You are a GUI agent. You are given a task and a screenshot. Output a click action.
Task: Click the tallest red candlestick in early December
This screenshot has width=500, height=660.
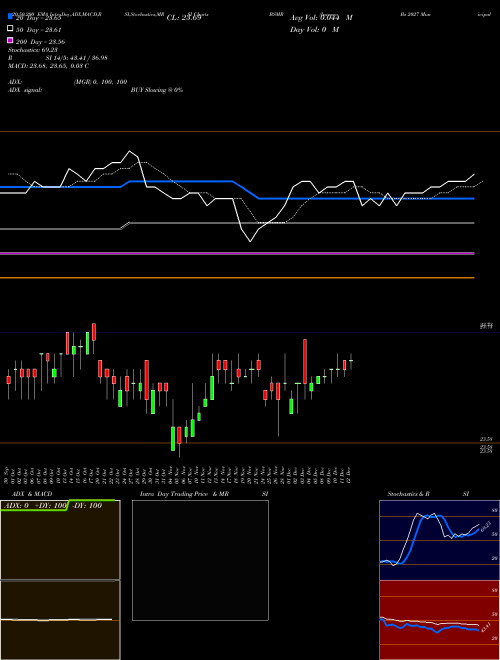point(305,361)
